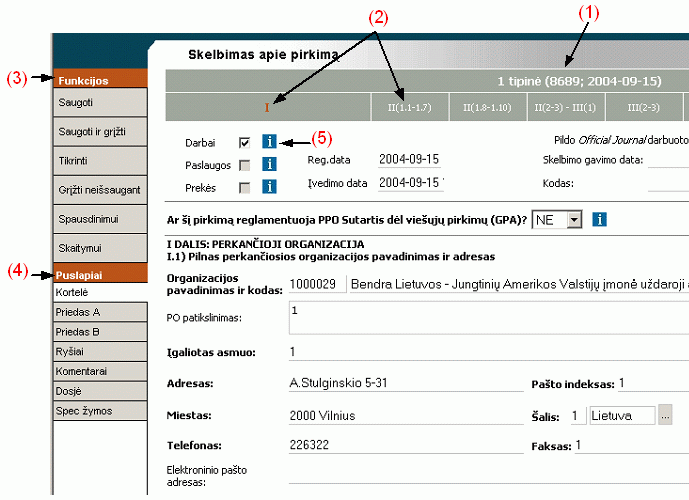Viewport: 689px width, 500px height.
Task: Click Grįžti neišsaugant button
Action: coord(100,190)
